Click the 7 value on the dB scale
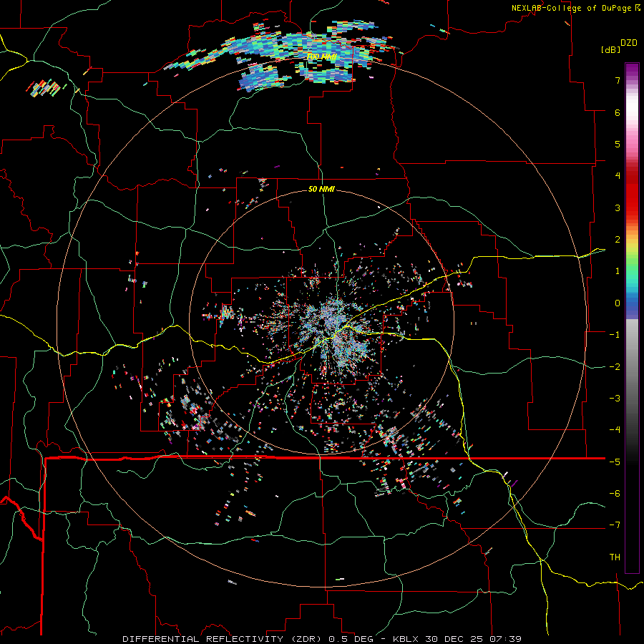The image size is (644, 644). [x=618, y=80]
